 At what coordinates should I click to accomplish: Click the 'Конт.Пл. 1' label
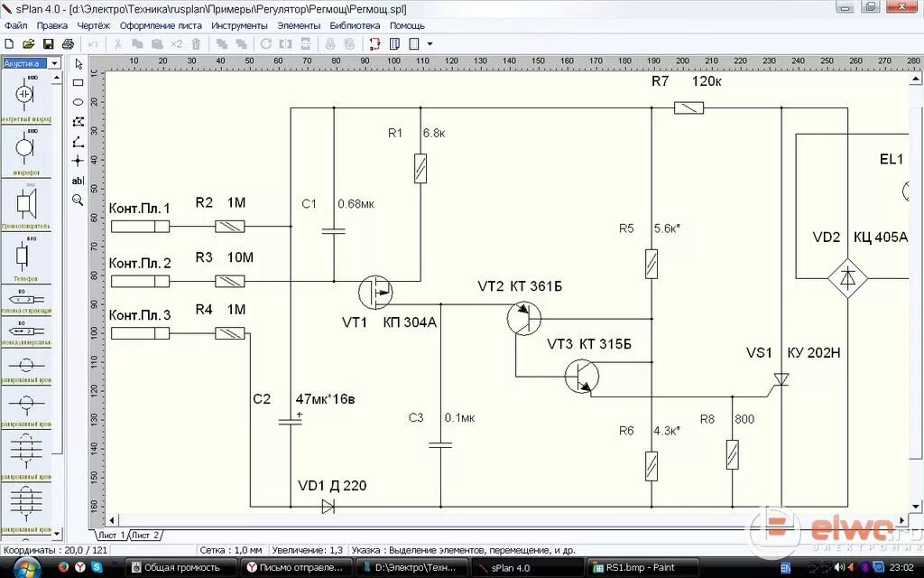coord(140,209)
